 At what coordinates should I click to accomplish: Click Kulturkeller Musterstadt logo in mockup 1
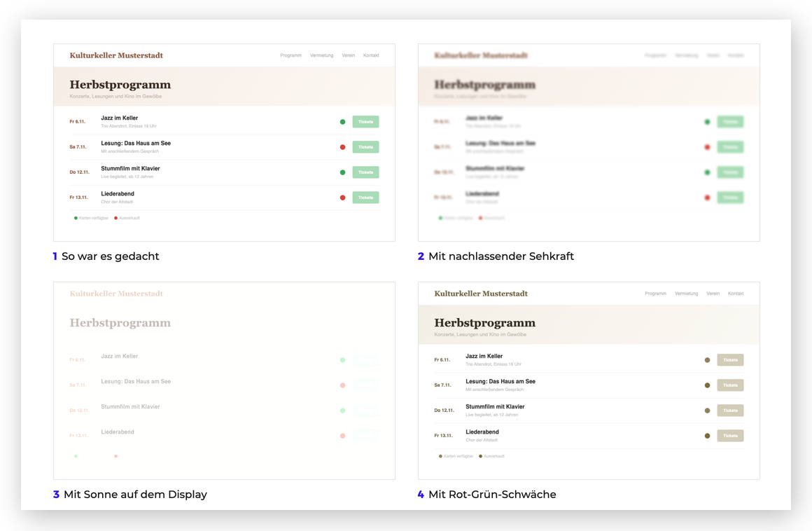116,55
